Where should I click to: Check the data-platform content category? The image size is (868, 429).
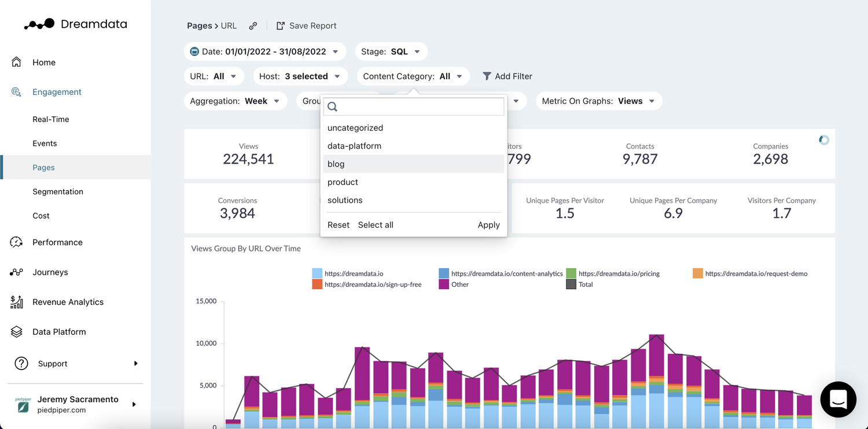pyautogui.click(x=354, y=146)
